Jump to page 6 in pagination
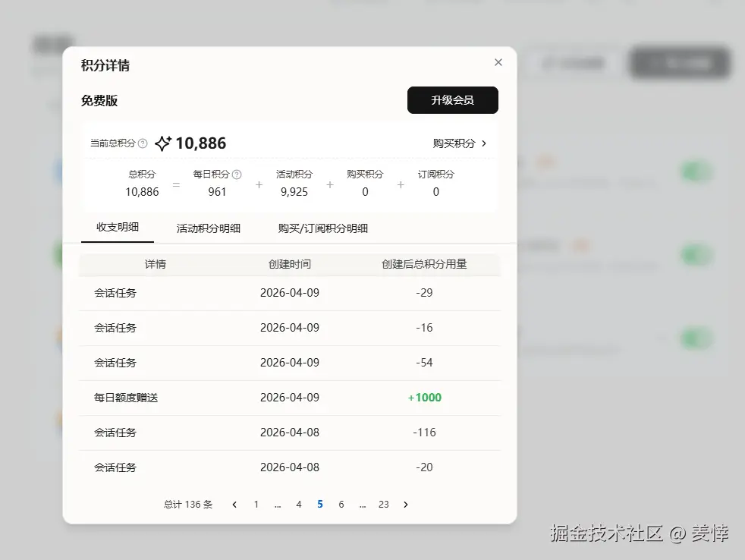 coord(341,504)
